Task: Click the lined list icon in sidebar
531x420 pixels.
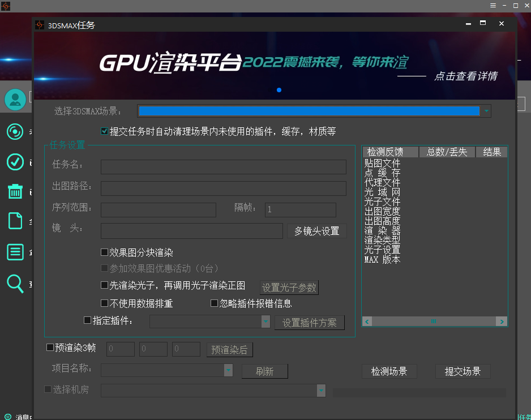Action: [15, 251]
